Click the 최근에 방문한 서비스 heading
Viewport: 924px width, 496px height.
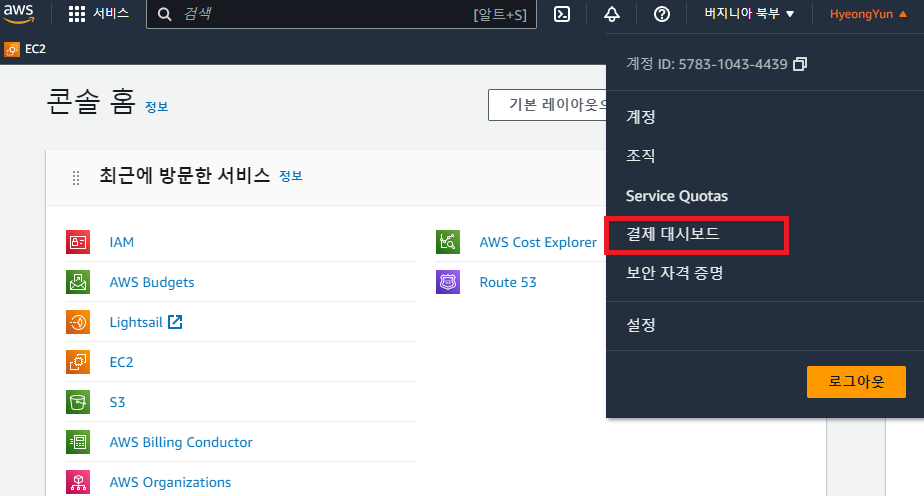tap(184, 176)
